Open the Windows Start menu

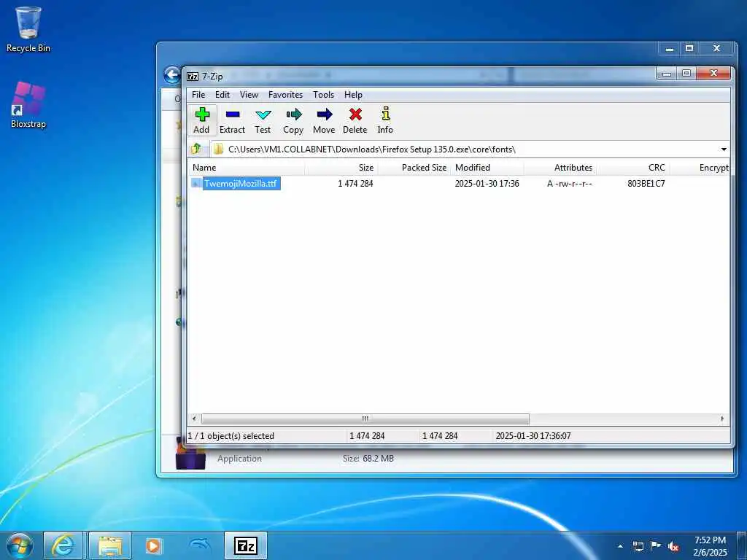[x=20, y=545]
